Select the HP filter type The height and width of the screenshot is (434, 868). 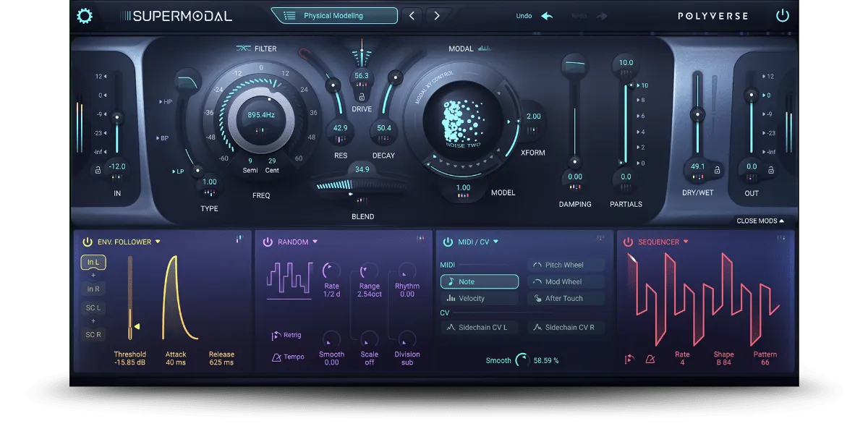coord(166,102)
